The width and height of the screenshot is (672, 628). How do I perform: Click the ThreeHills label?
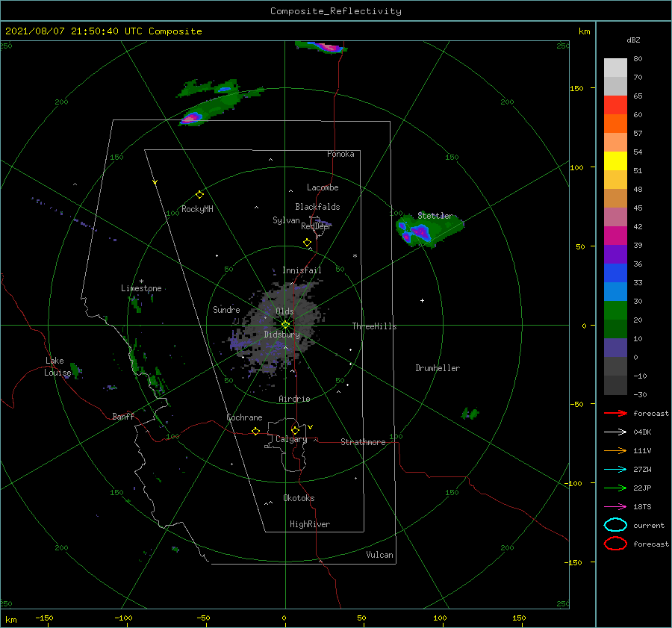[x=374, y=326]
